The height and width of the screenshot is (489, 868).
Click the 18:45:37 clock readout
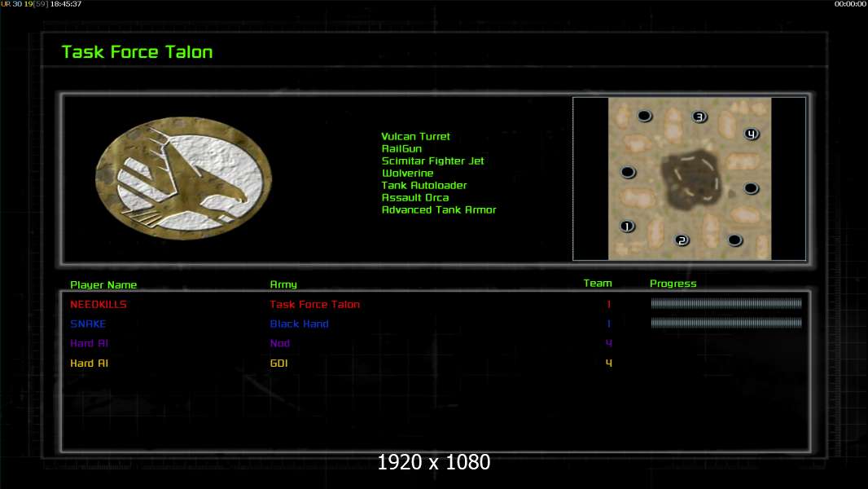coord(66,4)
